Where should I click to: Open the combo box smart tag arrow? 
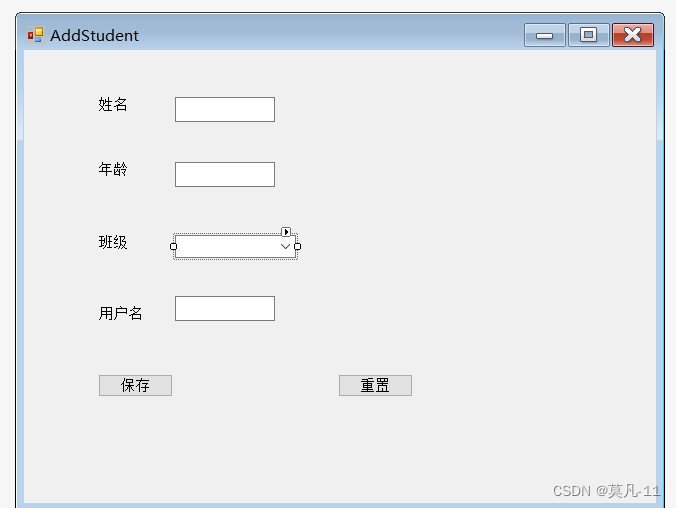coord(286,232)
